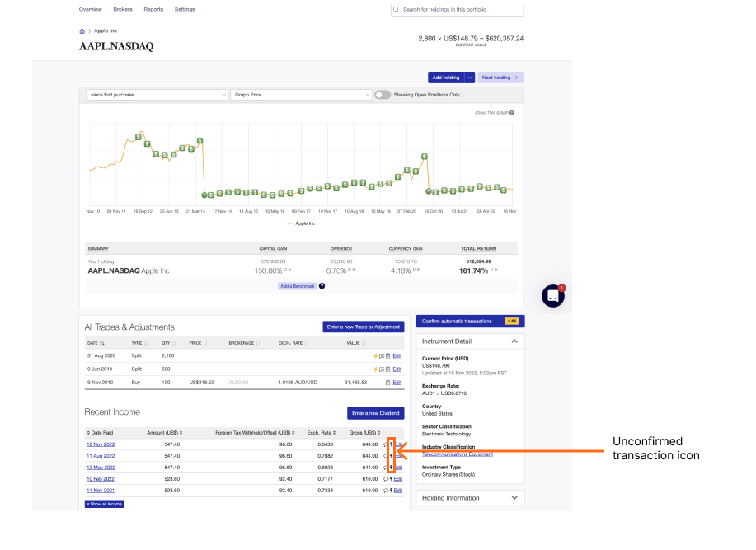
Task: Click the lightning icon on 31 Aug 2020 split
Action: pos(376,356)
